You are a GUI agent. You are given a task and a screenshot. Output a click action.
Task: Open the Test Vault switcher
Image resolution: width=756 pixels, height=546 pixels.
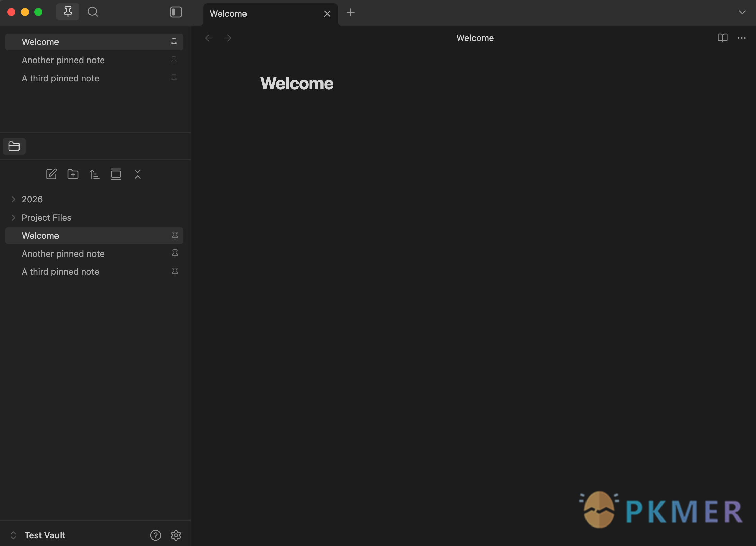45,535
